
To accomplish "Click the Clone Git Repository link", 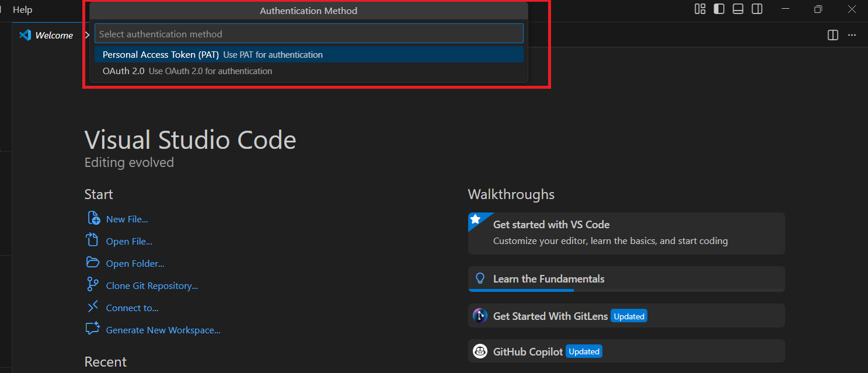I will [x=151, y=285].
